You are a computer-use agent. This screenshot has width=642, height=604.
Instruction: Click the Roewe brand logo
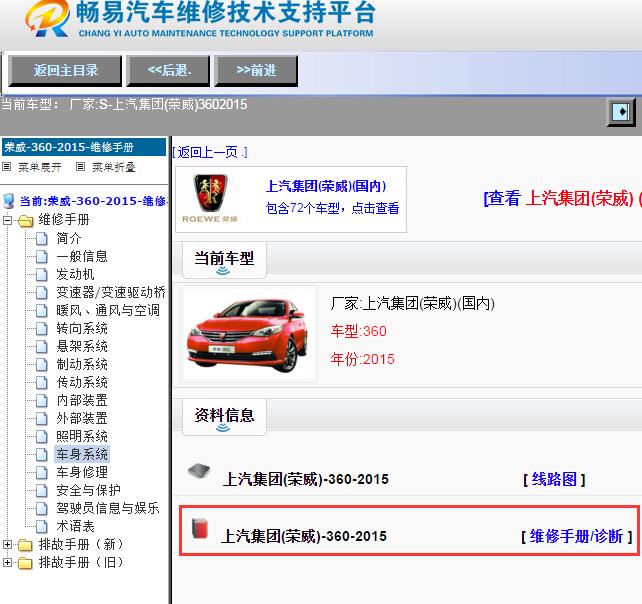tap(210, 199)
